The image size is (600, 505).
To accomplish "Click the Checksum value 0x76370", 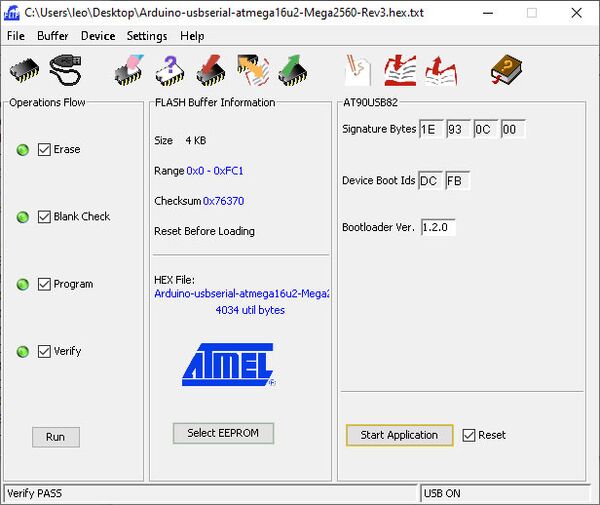I will pos(223,201).
